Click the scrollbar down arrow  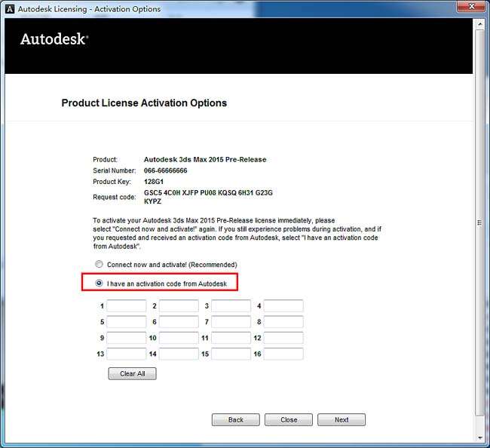point(480,436)
